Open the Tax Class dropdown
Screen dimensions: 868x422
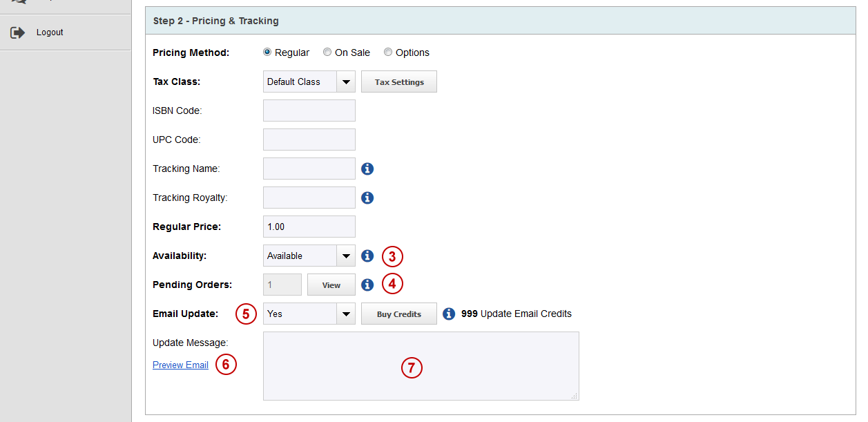[309, 81]
